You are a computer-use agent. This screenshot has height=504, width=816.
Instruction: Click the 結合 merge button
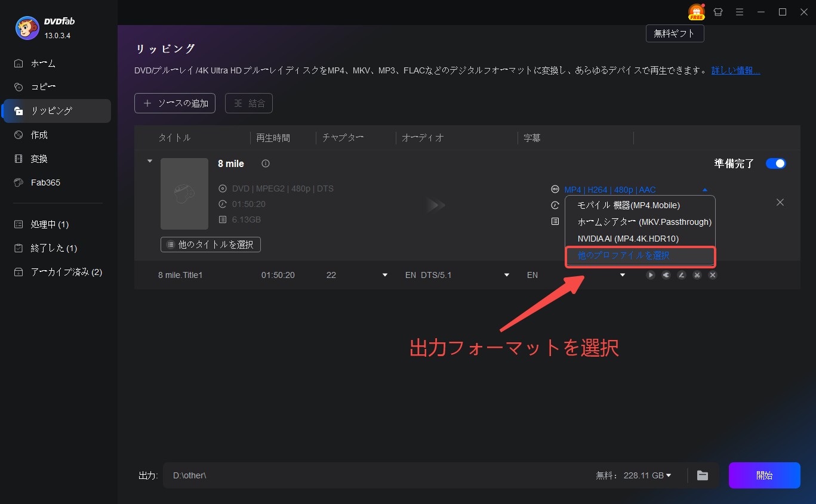pos(249,103)
